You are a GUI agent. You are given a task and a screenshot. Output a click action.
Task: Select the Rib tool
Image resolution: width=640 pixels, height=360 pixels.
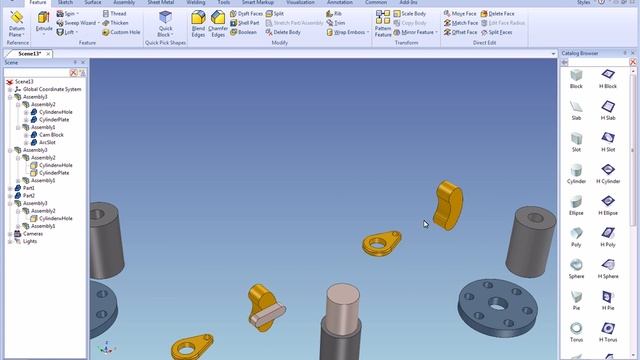point(334,13)
